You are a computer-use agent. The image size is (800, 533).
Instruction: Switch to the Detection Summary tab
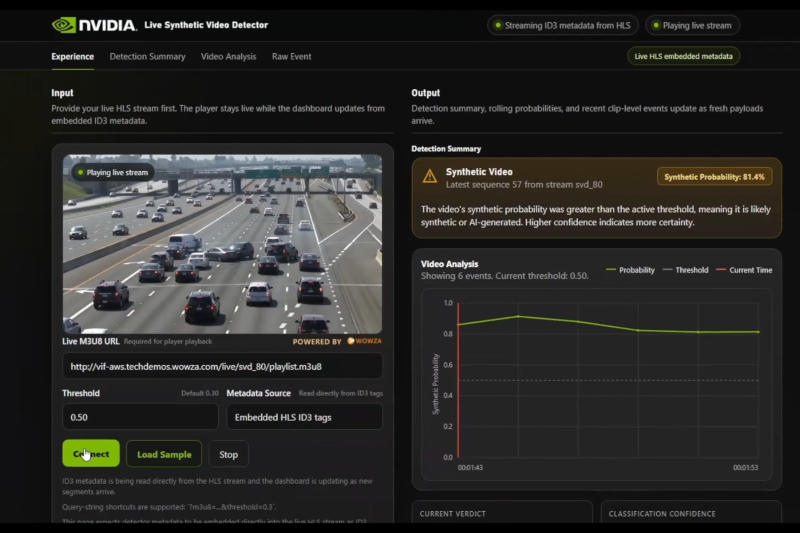click(x=147, y=57)
